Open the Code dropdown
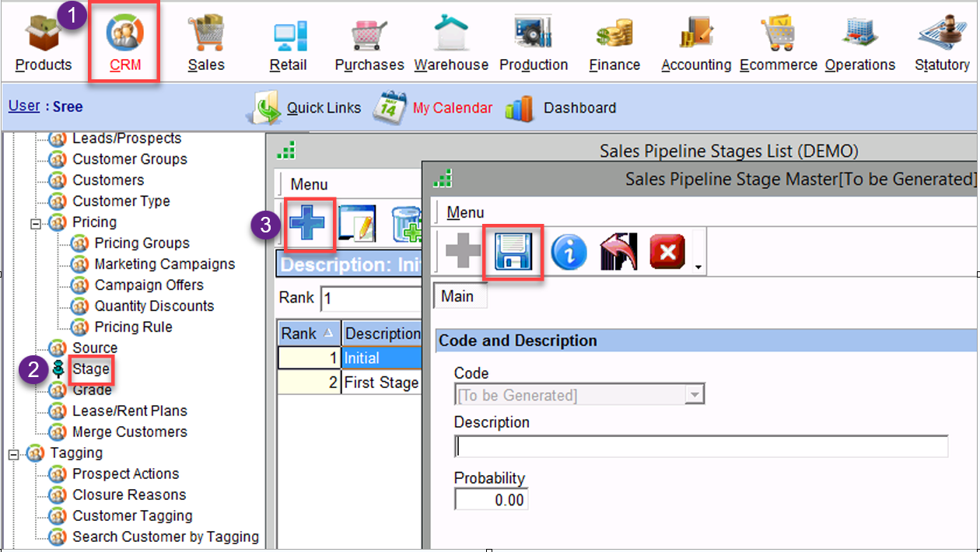980x552 pixels. (x=694, y=395)
